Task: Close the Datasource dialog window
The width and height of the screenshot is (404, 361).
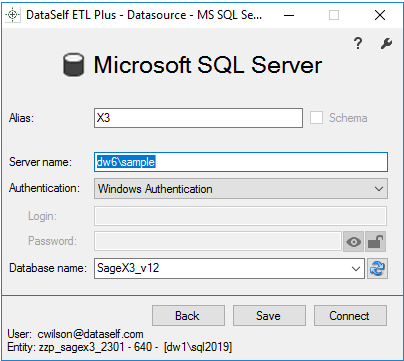Action: click(380, 15)
